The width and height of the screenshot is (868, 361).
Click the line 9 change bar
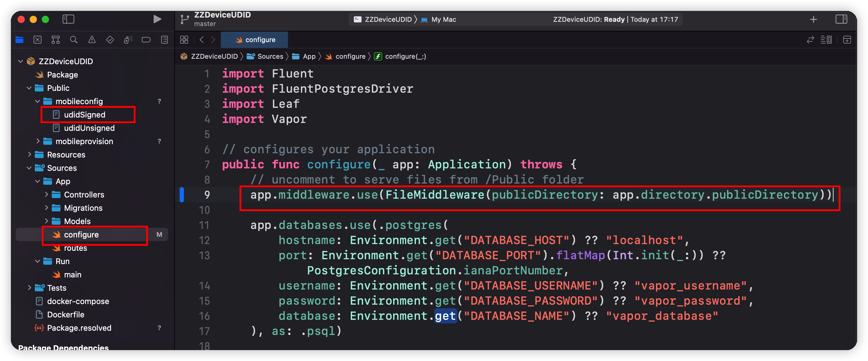tap(182, 195)
